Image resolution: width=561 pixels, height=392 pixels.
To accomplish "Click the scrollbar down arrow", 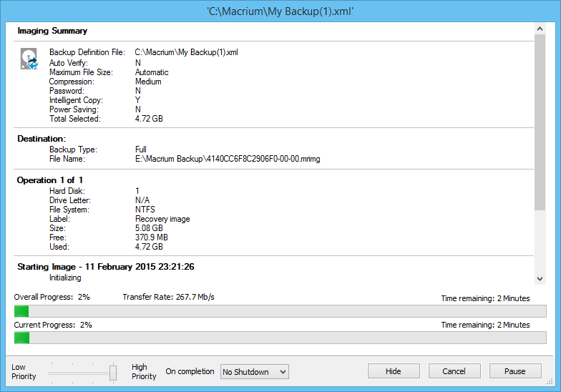I will click(540, 279).
